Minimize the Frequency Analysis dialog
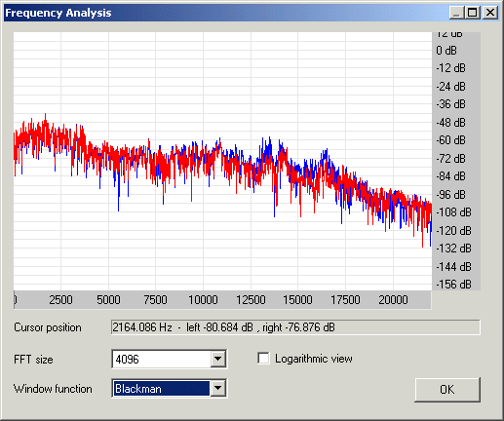Screen dimensions: 504x421 (x=457, y=13)
